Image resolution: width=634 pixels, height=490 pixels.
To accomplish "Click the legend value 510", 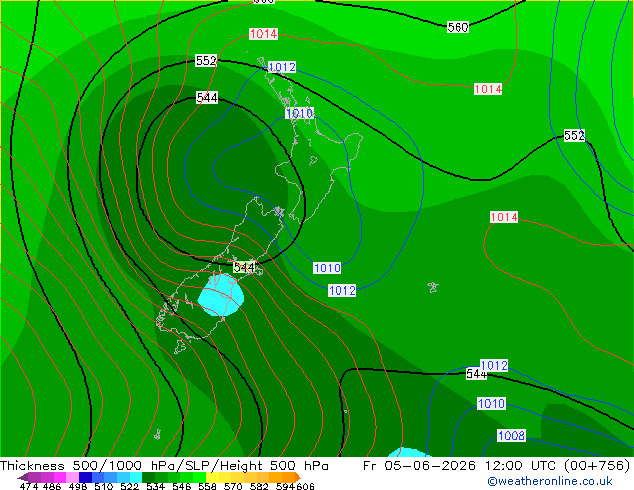I will pyautogui.click(x=104, y=486).
